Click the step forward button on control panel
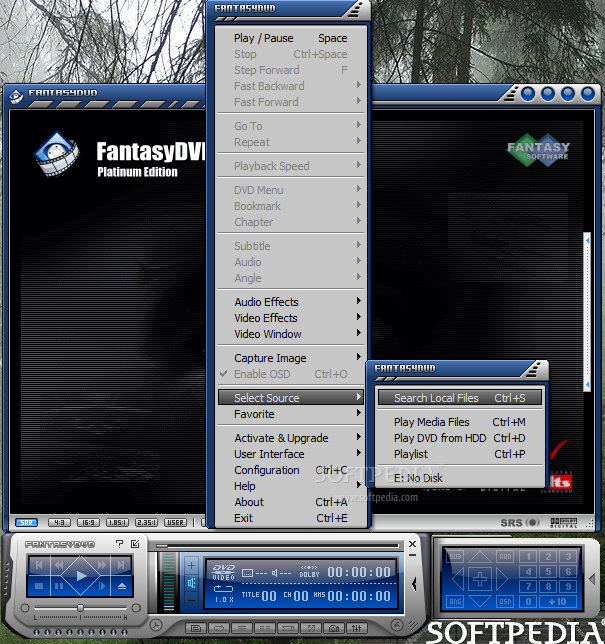 [x=102, y=586]
